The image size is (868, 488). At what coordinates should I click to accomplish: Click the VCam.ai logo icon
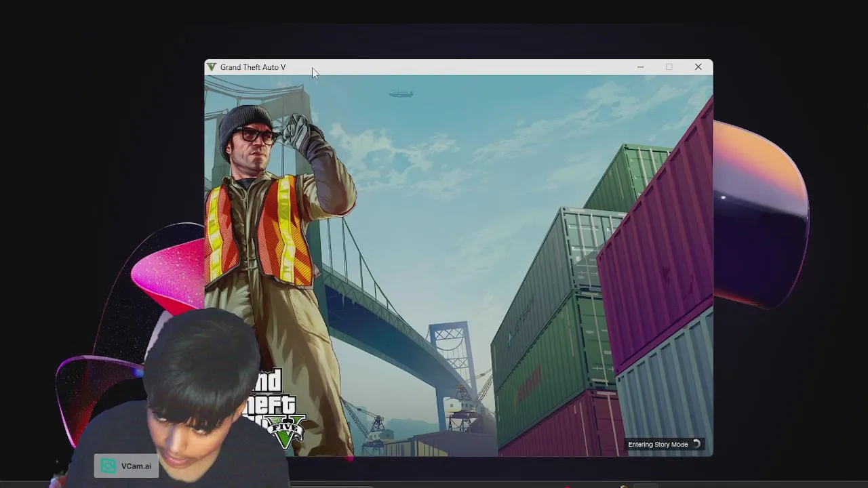(108, 466)
